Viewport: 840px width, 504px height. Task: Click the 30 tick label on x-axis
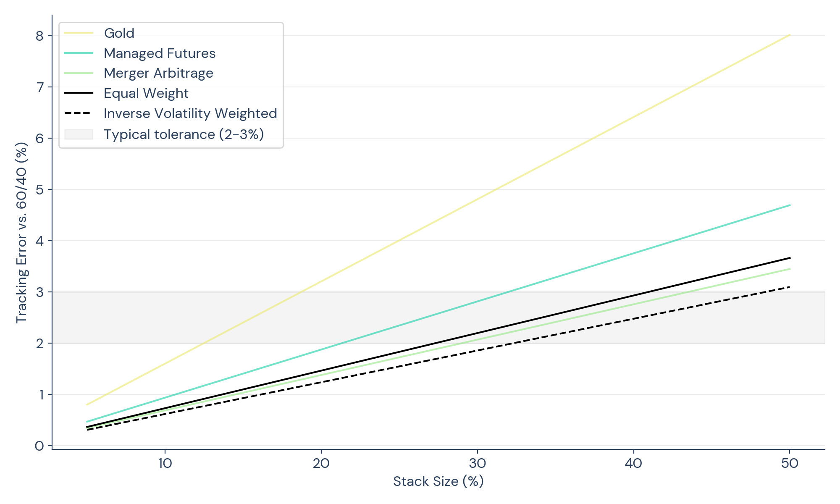tap(477, 463)
